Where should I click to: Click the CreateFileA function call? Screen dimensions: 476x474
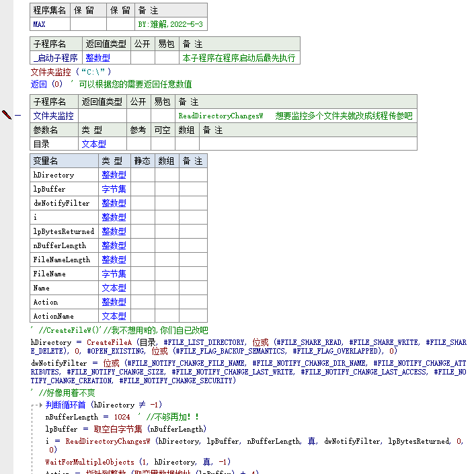point(110,342)
